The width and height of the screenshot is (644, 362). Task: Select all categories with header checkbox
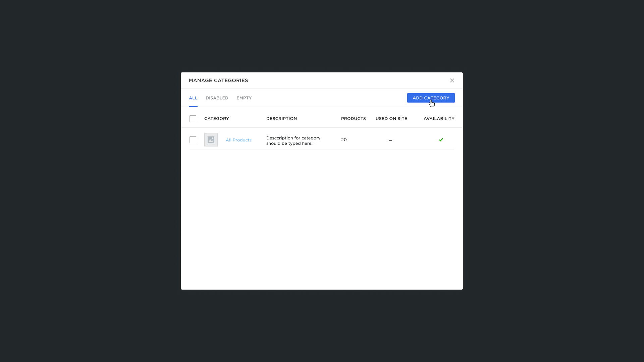pyautogui.click(x=193, y=119)
